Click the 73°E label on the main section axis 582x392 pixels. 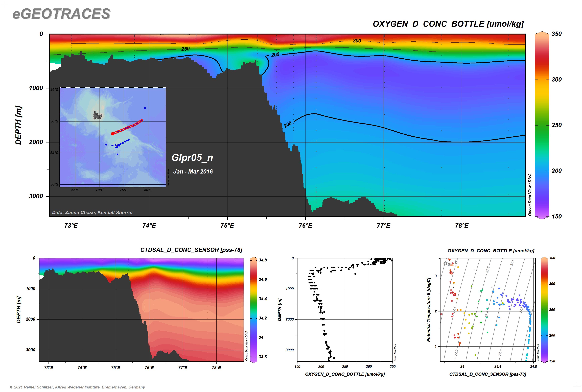[x=71, y=226]
